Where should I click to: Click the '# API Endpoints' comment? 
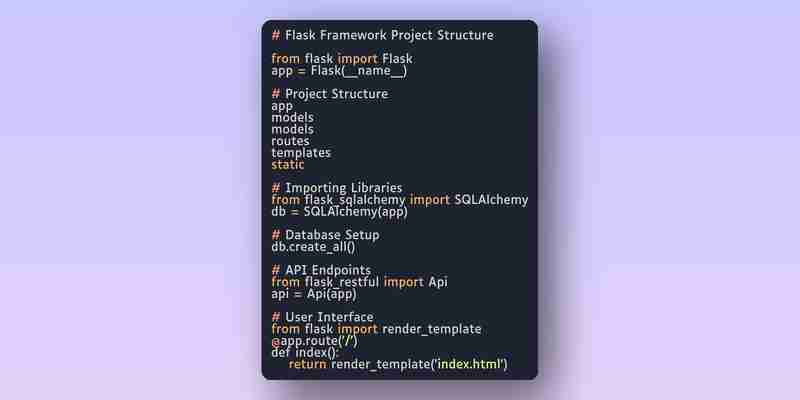[x=321, y=270]
